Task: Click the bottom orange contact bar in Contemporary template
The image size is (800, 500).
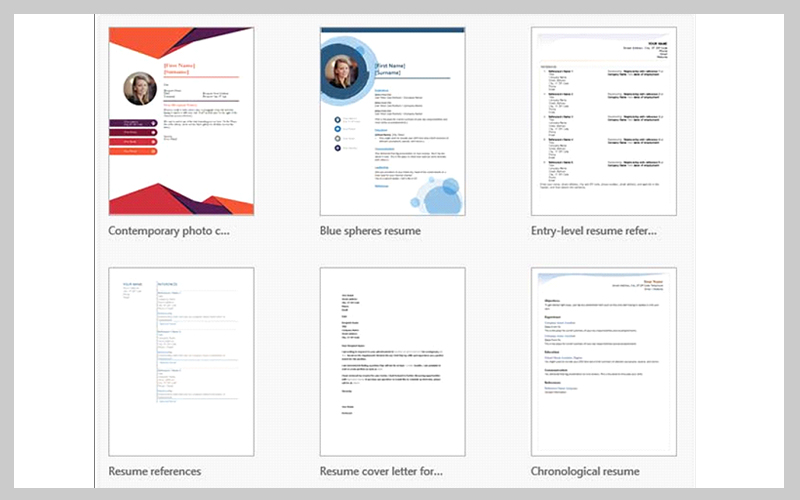Action: pos(133,153)
